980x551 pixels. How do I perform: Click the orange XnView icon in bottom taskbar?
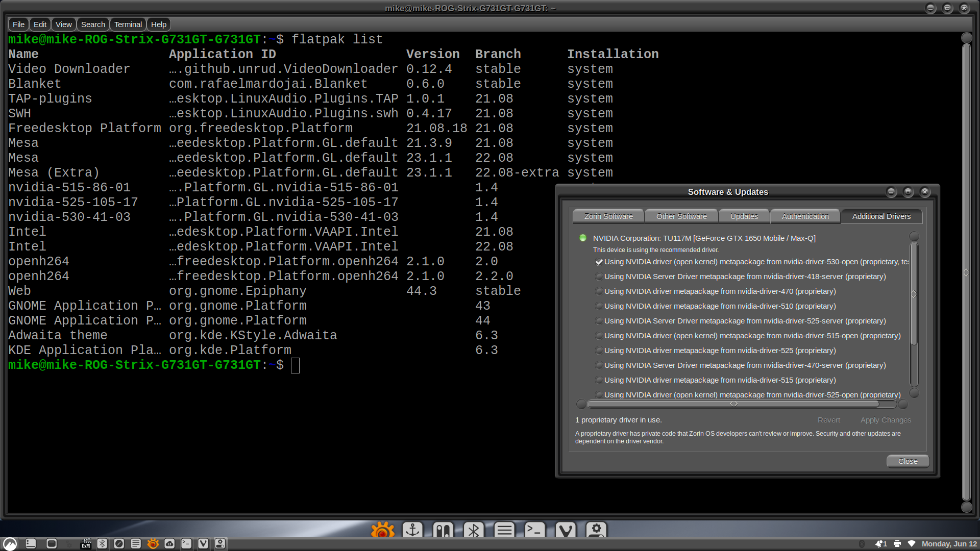tap(153, 544)
